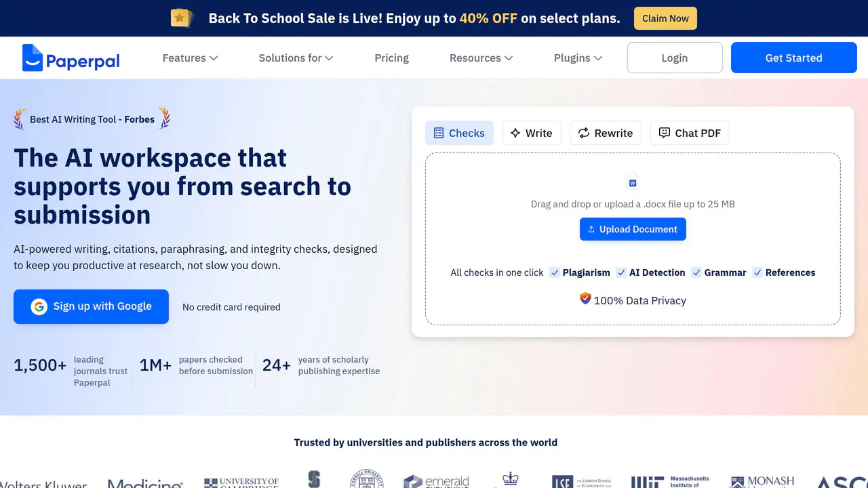Click the 'No credit card required' text
Screen dimensions: 868x488
point(231,307)
